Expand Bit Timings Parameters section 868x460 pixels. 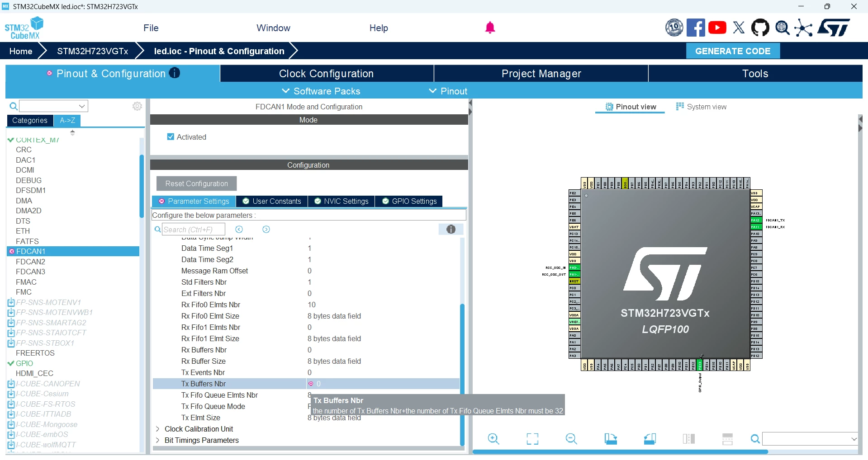(157, 440)
